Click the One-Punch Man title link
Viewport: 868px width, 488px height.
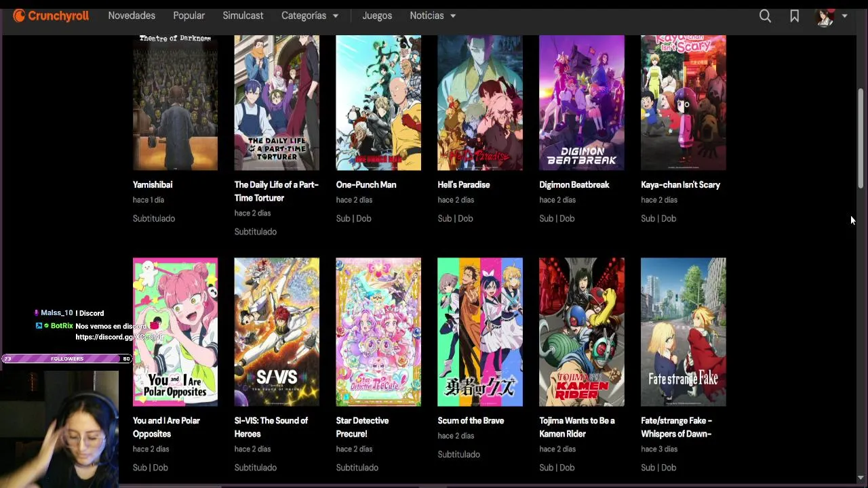coord(366,184)
